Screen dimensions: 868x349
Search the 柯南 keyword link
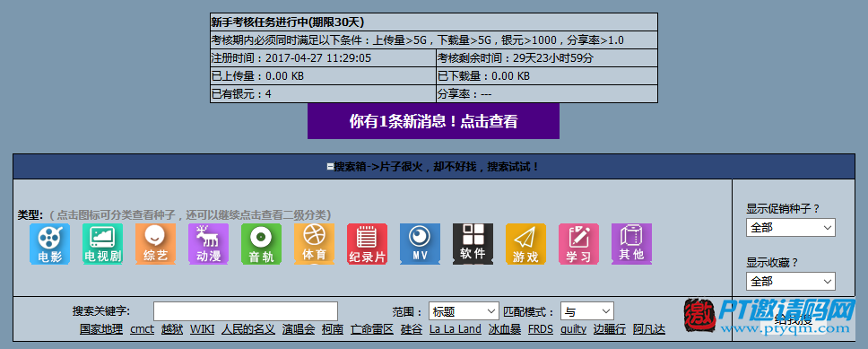tap(332, 329)
